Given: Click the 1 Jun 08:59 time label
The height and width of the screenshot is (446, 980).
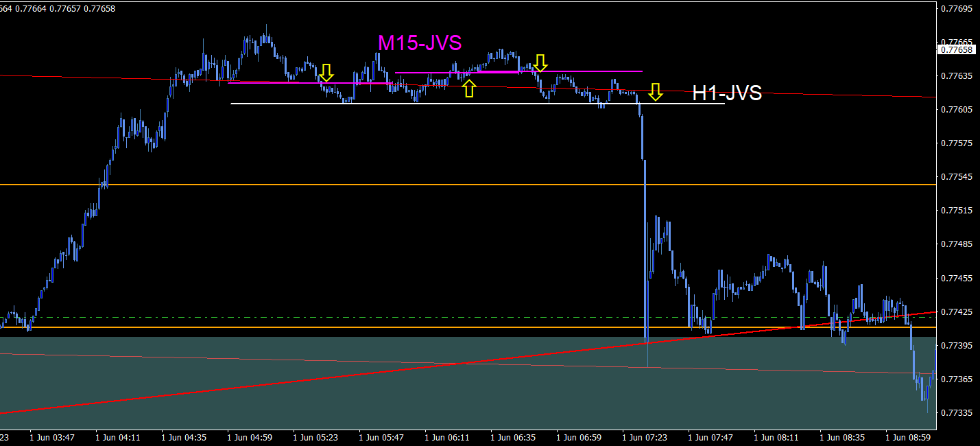Looking at the screenshot, I should point(908,437).
